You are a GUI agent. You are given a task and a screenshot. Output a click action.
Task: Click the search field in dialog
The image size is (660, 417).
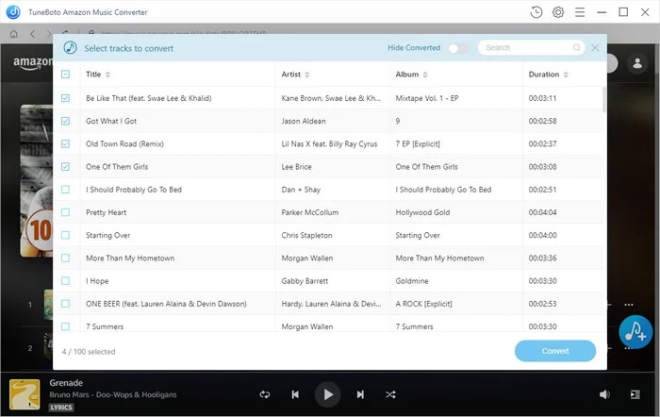click(x=526, y=48)
